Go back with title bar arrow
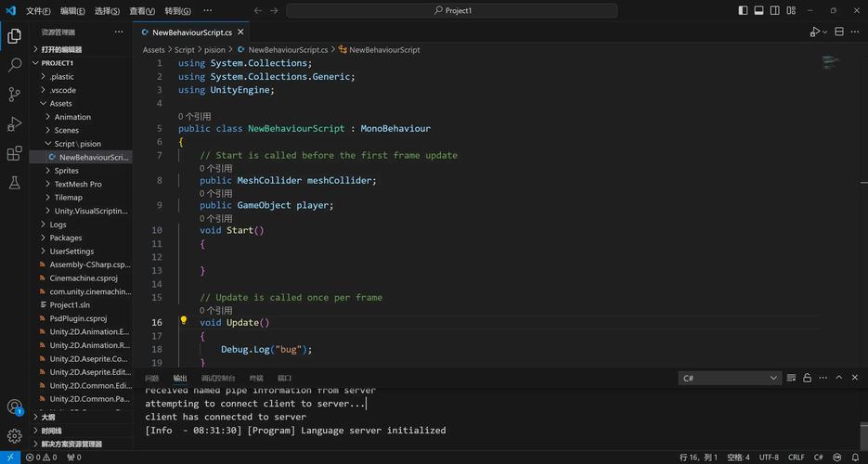Viewport: 868px width, 464px height. [x=258, y=10]
